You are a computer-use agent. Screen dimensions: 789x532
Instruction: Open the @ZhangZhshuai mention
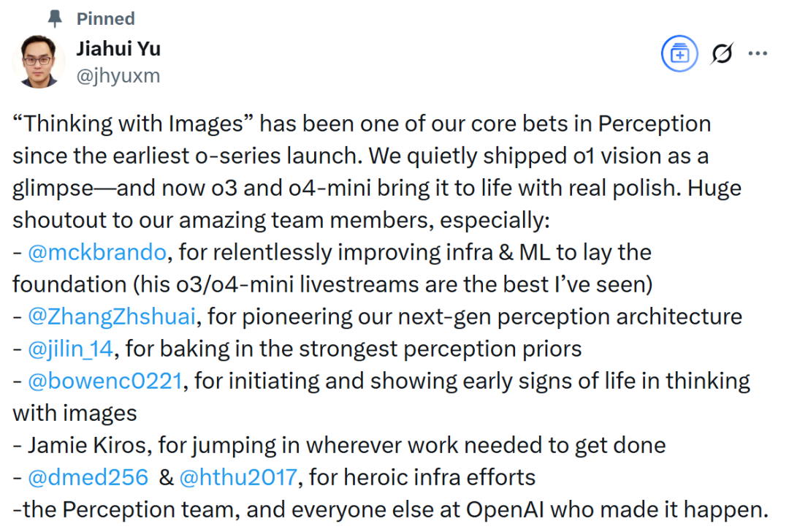(112, 316)
